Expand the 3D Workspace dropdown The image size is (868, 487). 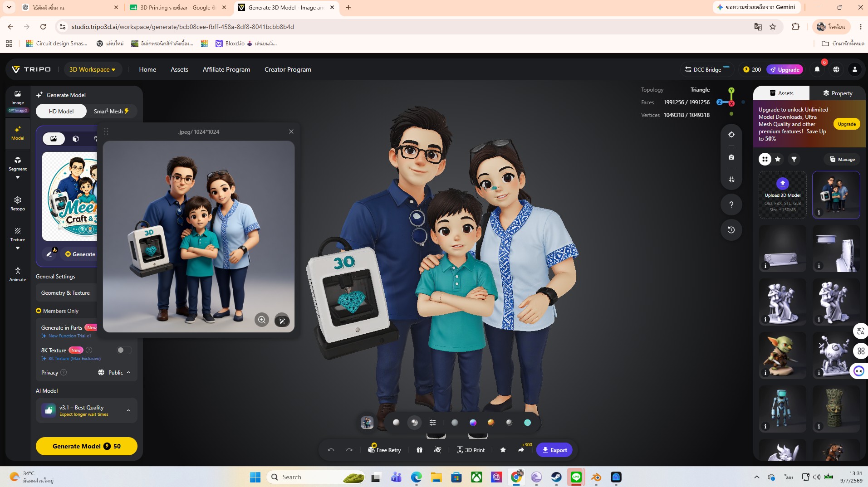coord(92,69)
